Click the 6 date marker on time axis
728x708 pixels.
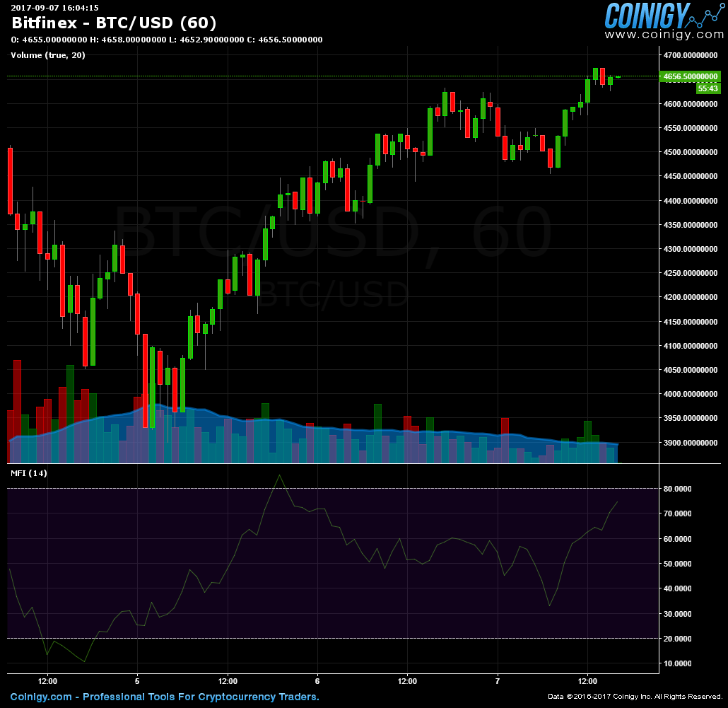click(x=317, y=681)
